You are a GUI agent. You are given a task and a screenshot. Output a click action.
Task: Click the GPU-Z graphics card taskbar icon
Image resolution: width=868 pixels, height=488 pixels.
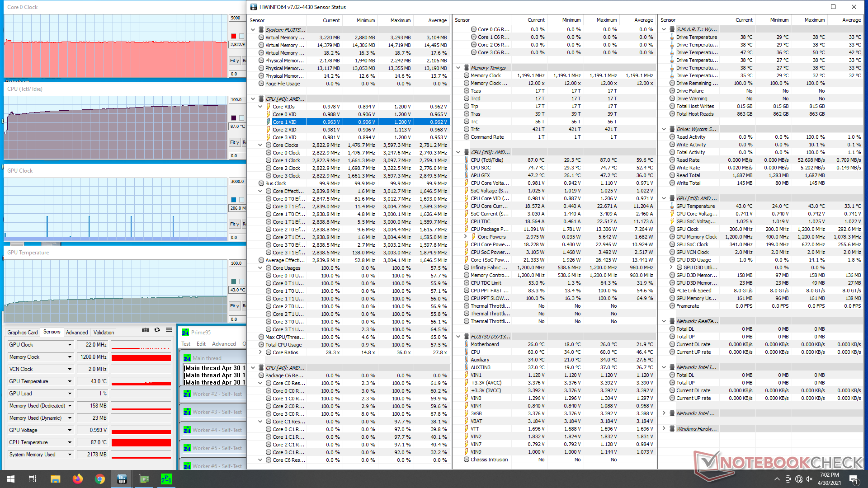coord(144,479)
